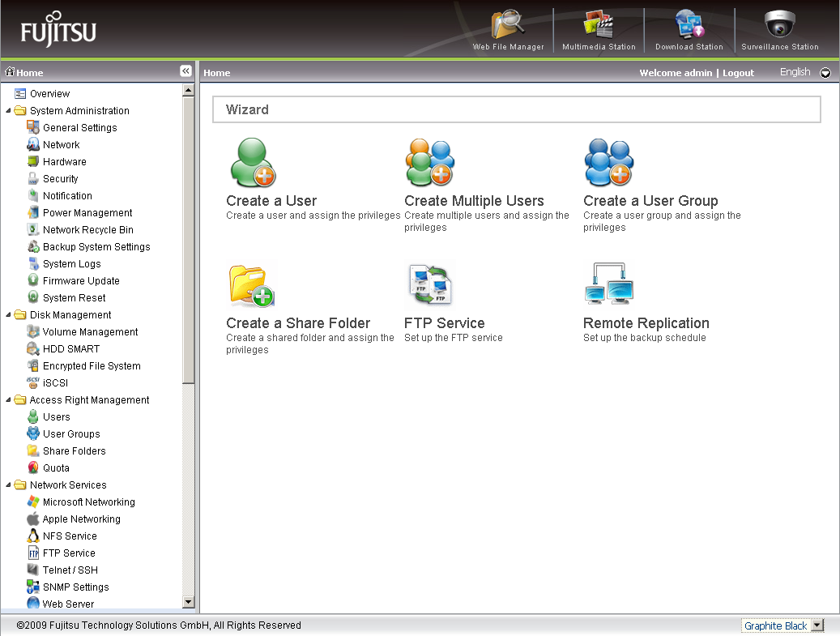The width and height of the screenshot is (840, 636).
Task: Click the sidebar scrollbar down arrow
Action: click(189, 602)
